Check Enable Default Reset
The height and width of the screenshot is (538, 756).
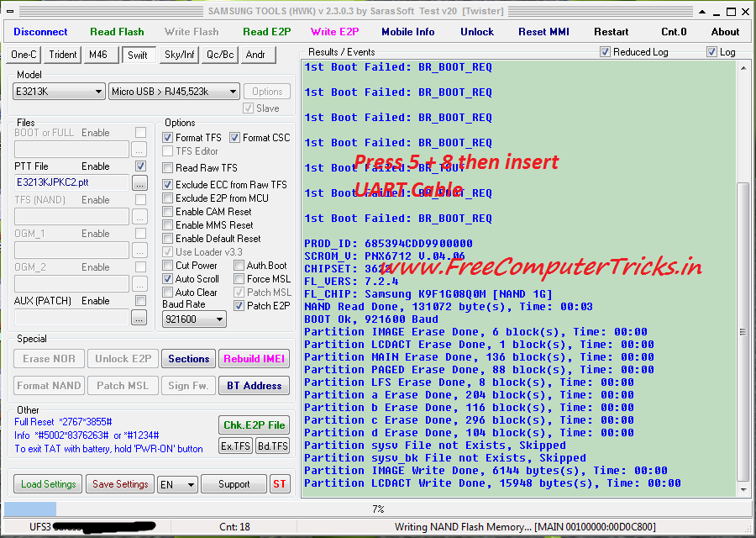(x=167, y=239)
